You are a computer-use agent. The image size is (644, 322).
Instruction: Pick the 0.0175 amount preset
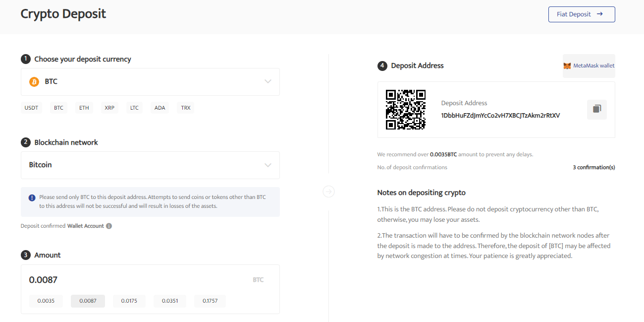point(129,301)
